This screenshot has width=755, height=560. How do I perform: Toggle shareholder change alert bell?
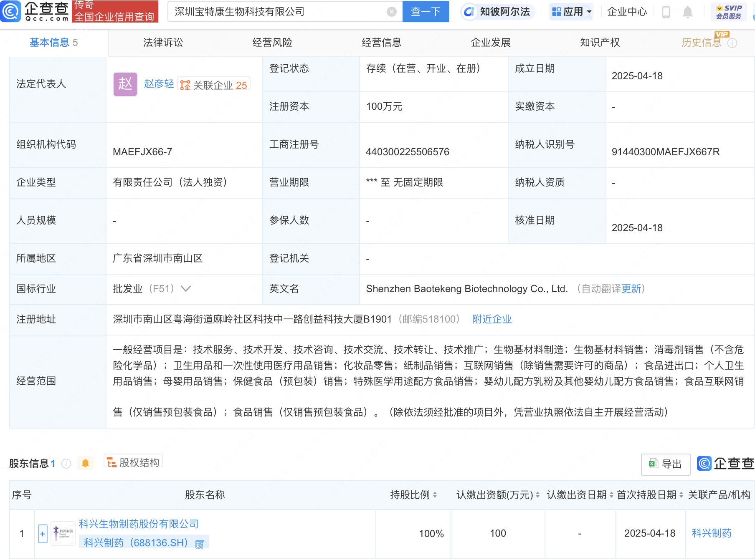[85, 463]
